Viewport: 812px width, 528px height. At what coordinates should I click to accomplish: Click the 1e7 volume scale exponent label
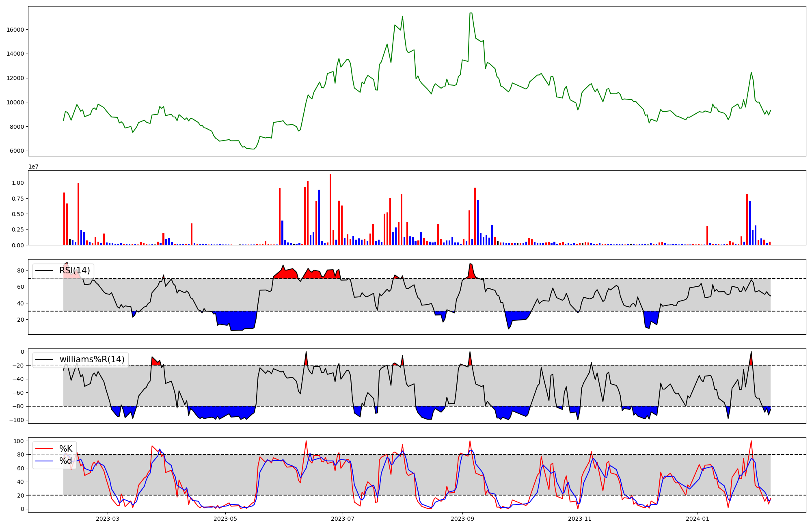coord(33,167)
